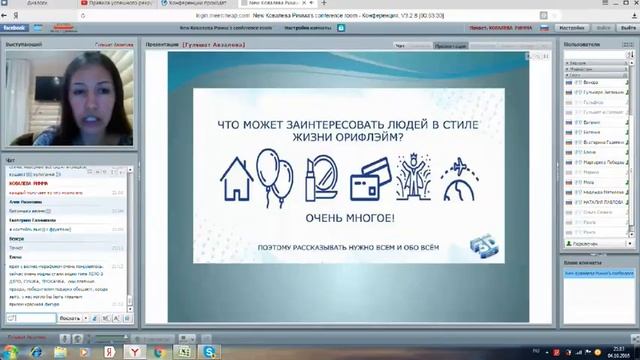Screen dimensions: 640x360
Task: Click the red Yandex 'Я' taskbar icon
Action: click(109, 352)
